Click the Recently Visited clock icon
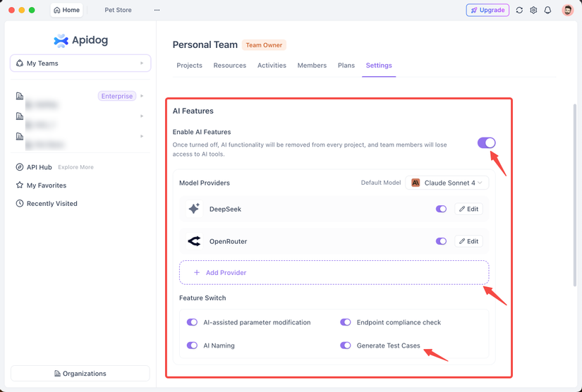582x392 pixels. (x=19, y=203)
